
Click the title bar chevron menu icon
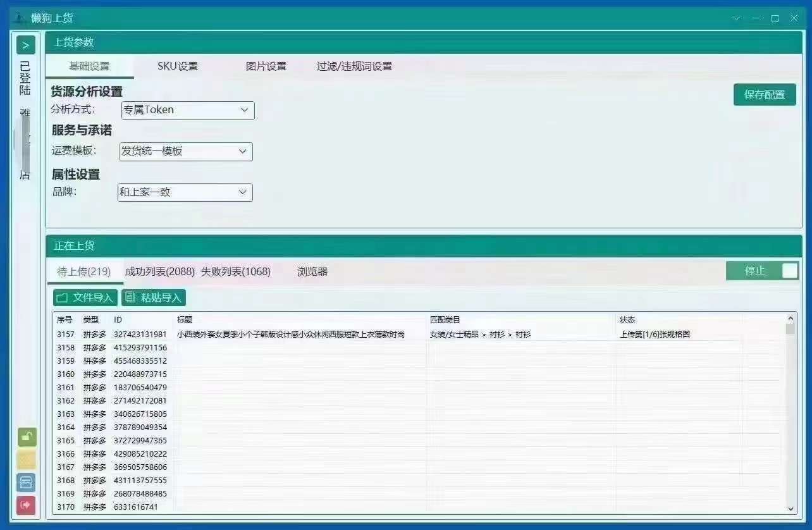[x=736, y=18]
